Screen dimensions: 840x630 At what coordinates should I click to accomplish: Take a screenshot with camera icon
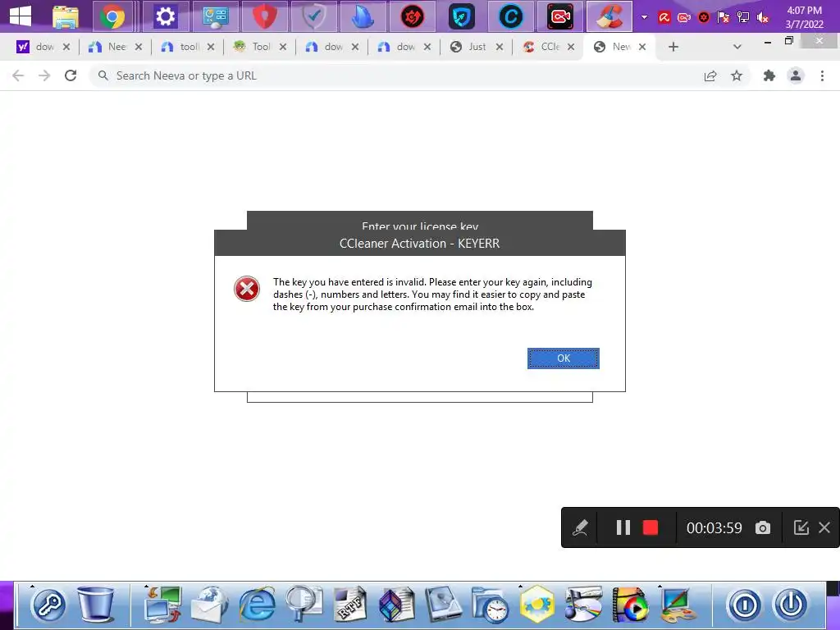(x=763, y=527)
